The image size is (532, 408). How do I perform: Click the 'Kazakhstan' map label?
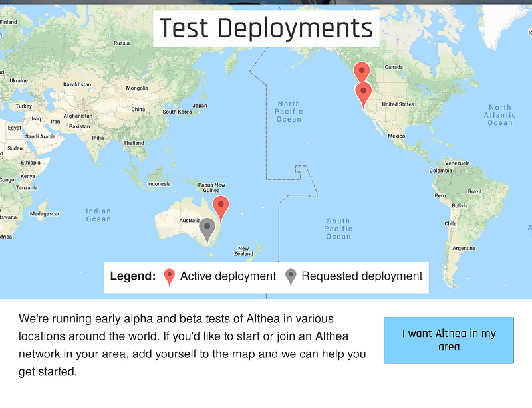77,84
